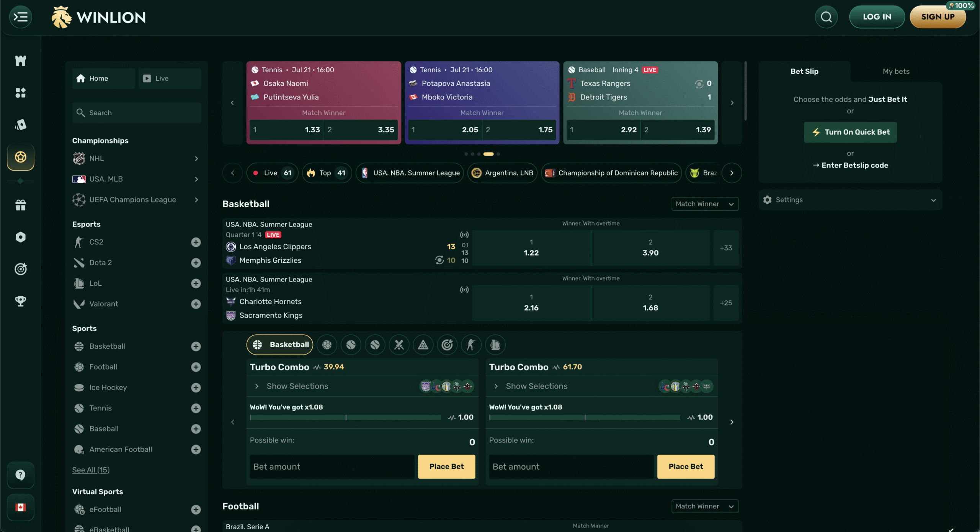Open See All (15) sports link
Screen dimensions: 980x532
(91, 470)
